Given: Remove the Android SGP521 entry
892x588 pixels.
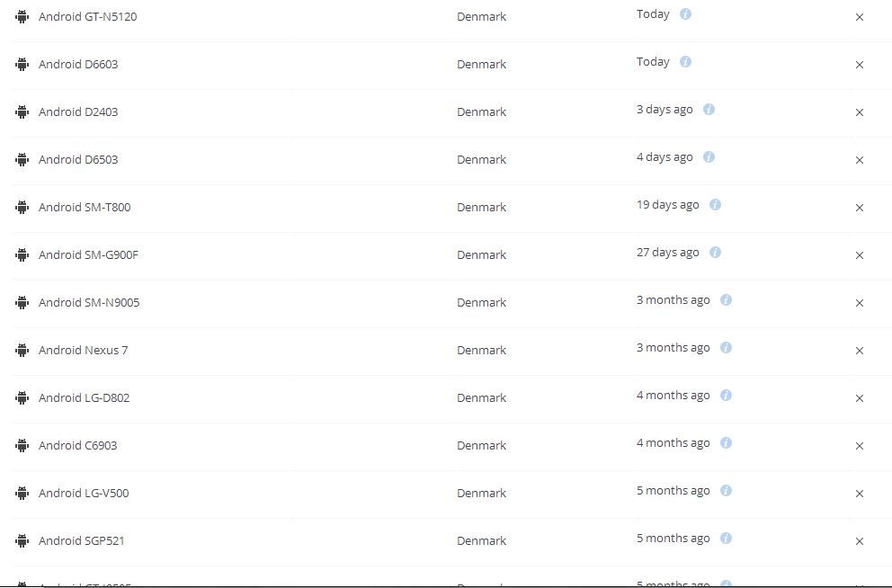Looking at the screenshot, I should pyautogui.click(x=860, y=541).
